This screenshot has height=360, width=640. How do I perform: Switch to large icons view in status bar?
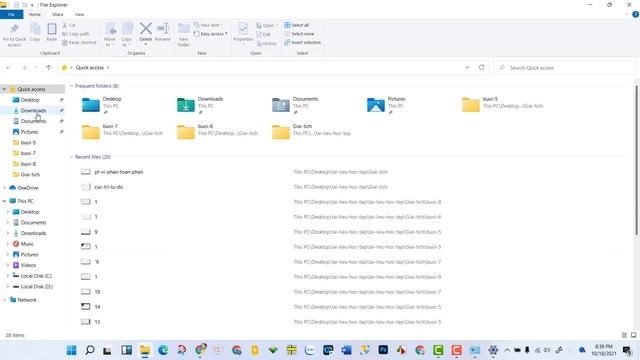(x=633, y=335)
